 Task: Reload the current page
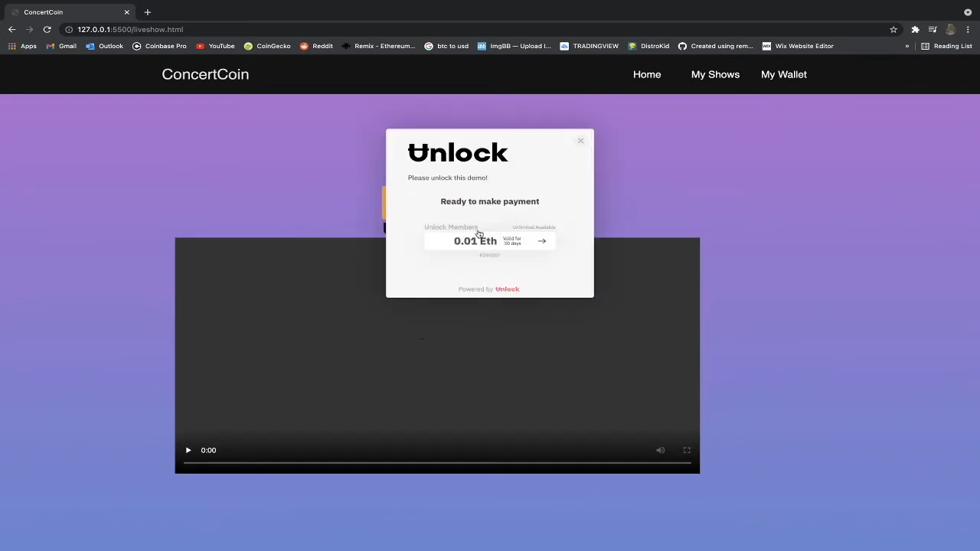[47, 29]
